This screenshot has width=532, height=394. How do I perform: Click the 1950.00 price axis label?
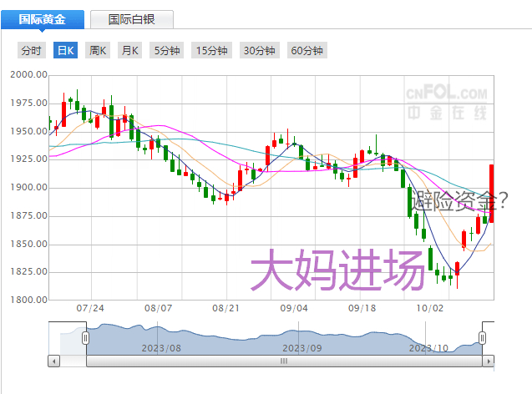tap(29, 131)
